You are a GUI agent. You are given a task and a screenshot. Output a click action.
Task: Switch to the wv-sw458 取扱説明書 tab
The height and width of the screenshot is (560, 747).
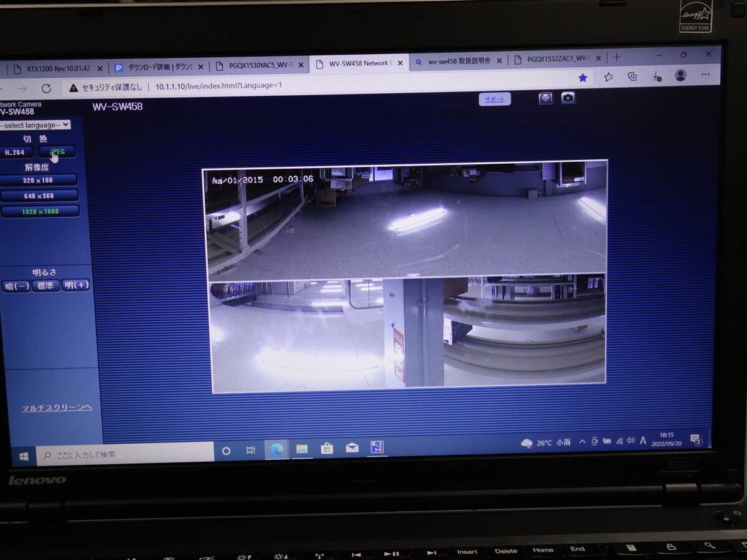(458, 61)
